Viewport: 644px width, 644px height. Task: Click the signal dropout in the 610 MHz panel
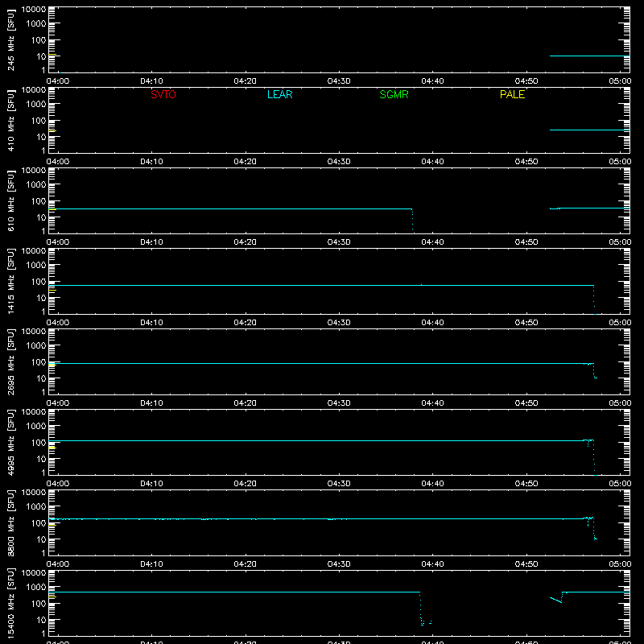point(412,222)
